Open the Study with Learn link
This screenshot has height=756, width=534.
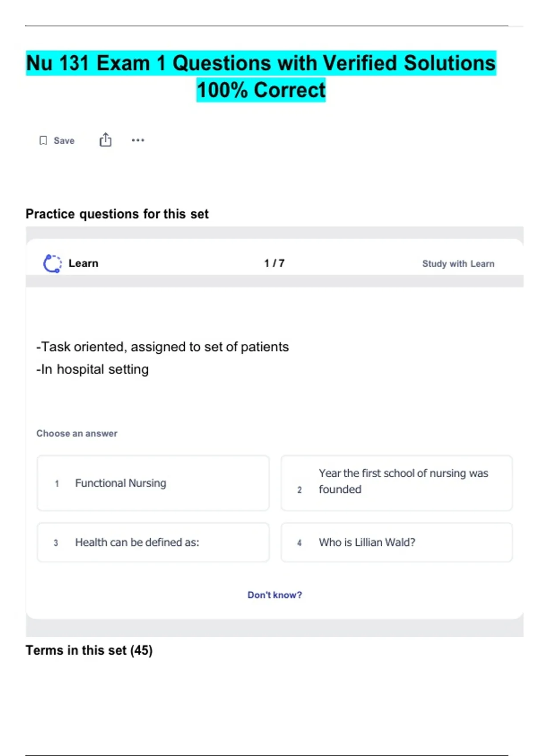(458, 264)
